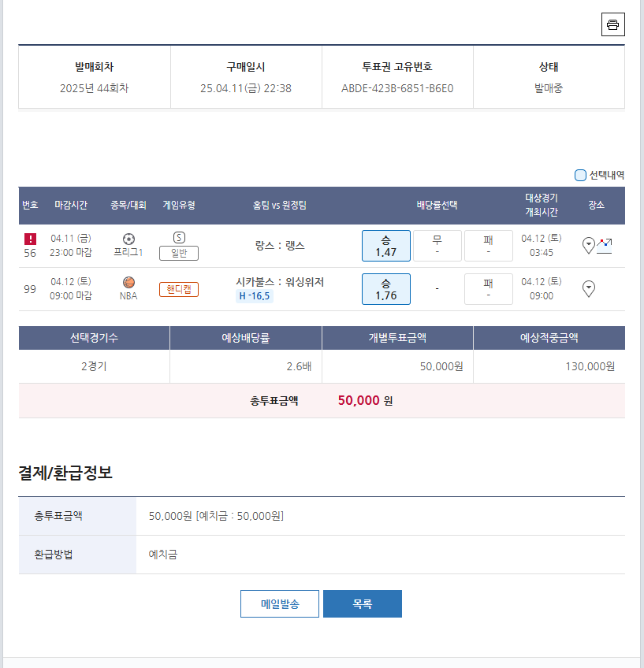Image resolution: width=644 pixels, height=668 pixels.
Task: Open the odds trend chart for match 56
Action: (x=605, y=245)
